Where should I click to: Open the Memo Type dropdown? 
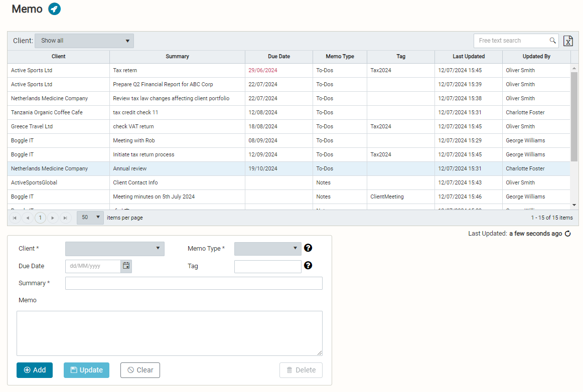pos(268,249)
